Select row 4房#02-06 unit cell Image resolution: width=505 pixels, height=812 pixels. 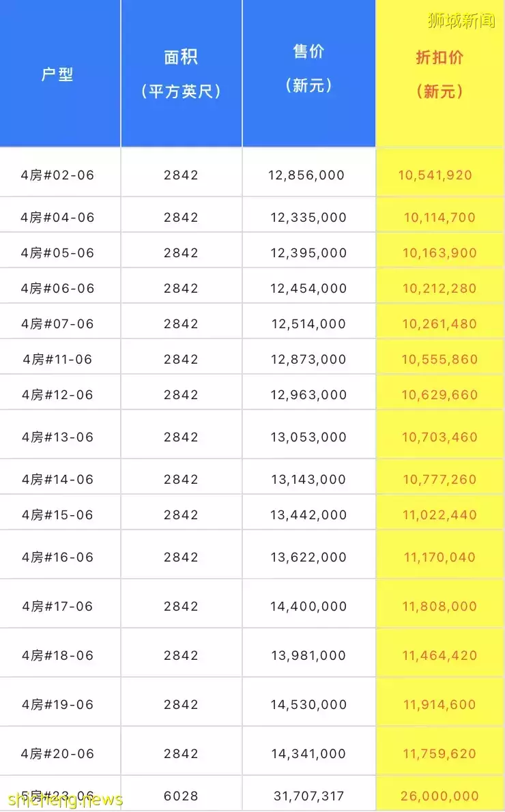click(x=57, y=175)
